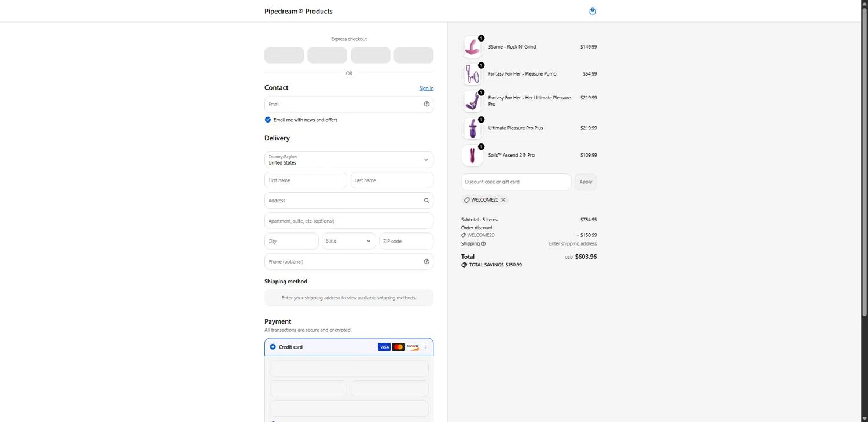Click the Ultimate Pleasure Pro Plus thumbnail

pyautogui.click(x=472, y=128)
